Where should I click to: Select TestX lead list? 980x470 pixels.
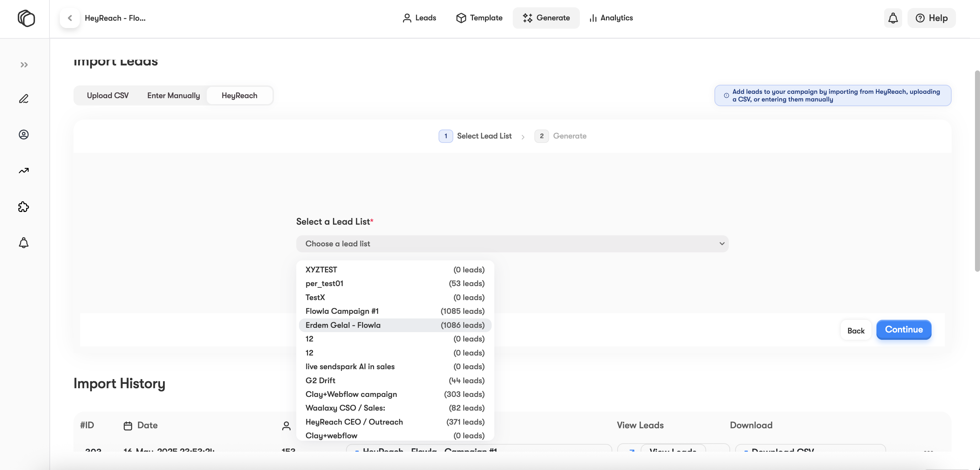click(x=395, y=297)
